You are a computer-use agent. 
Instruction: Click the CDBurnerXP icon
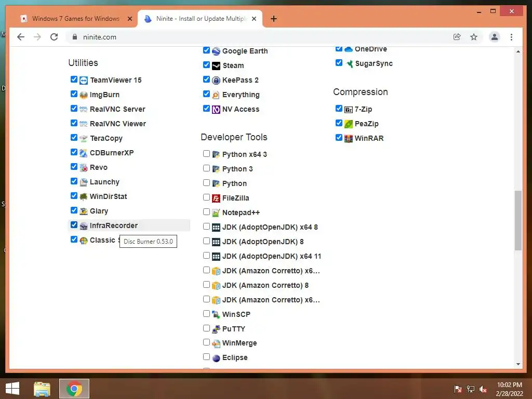pyautogui.click(x=84, y=153)
